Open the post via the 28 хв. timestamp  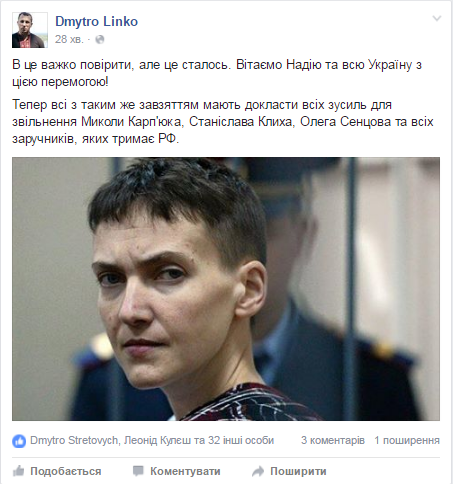pos(69,39)
